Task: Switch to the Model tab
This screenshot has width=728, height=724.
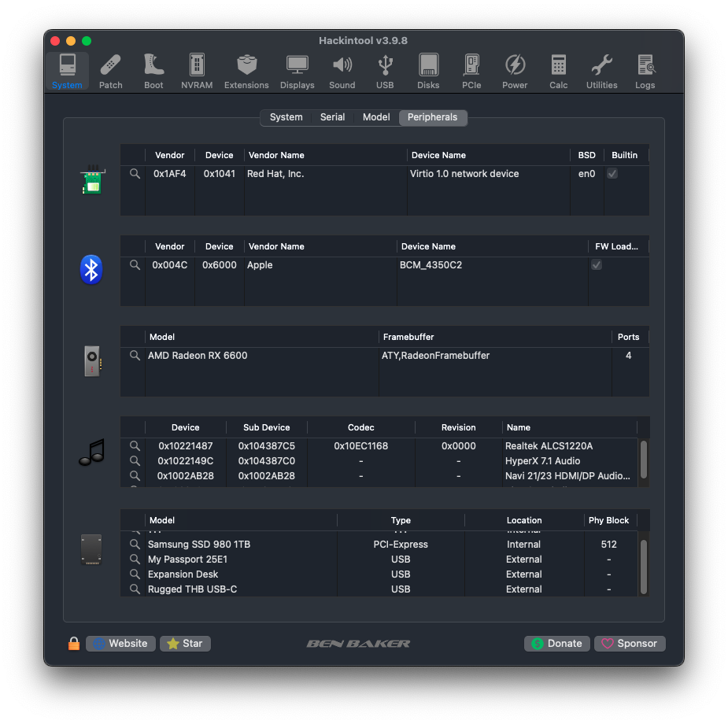Action: 376,117
